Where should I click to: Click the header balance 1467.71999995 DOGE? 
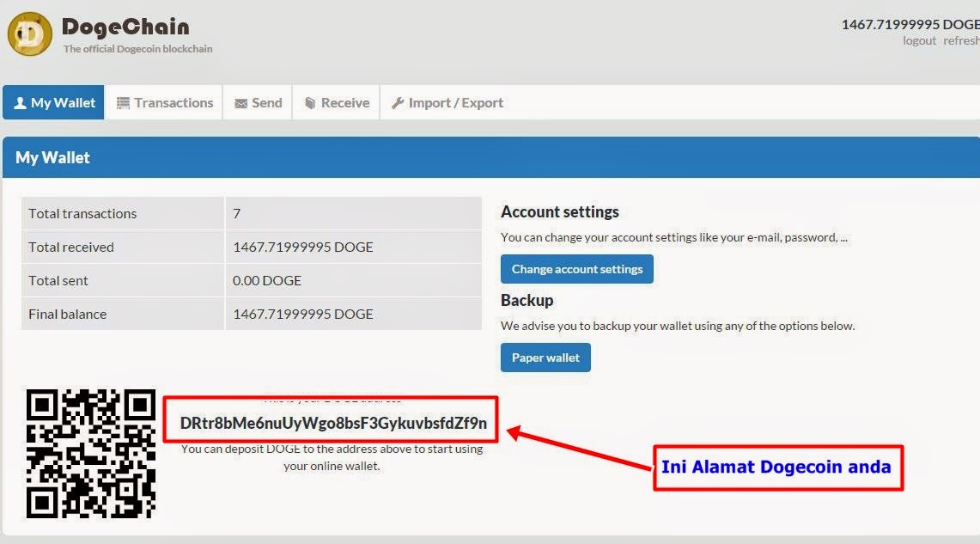click(910, 24)
